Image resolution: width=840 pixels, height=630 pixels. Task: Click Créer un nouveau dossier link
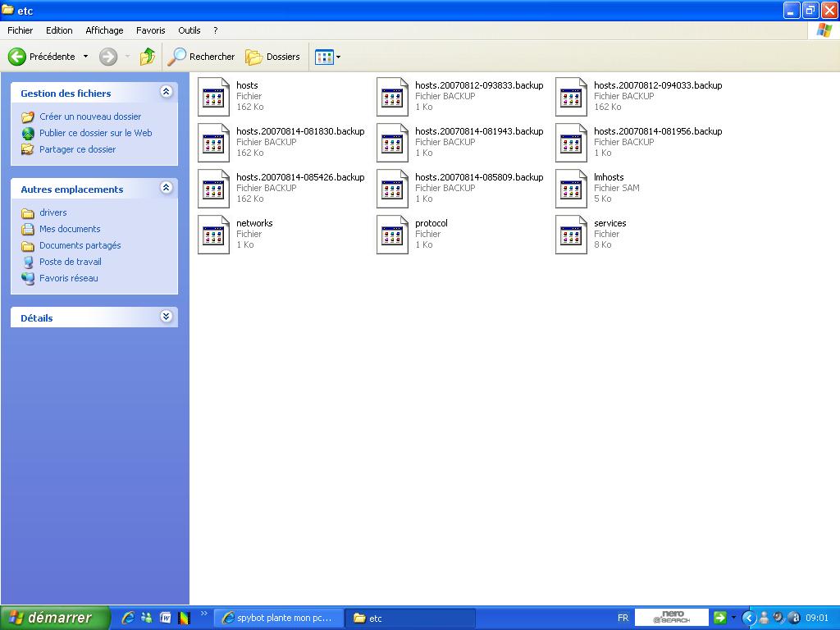tap(90, 116)
